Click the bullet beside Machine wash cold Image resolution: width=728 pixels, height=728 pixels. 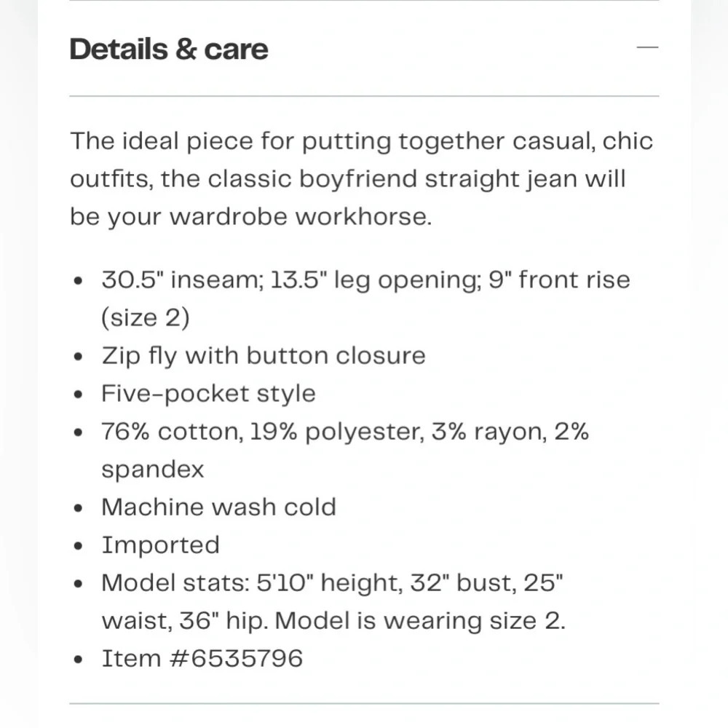[x=78, y=508]
